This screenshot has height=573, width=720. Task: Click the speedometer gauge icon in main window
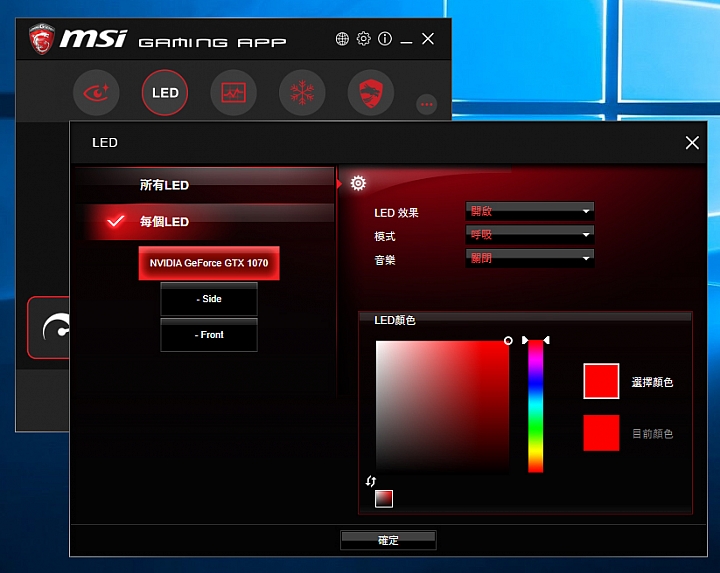[x=56, y=327]
